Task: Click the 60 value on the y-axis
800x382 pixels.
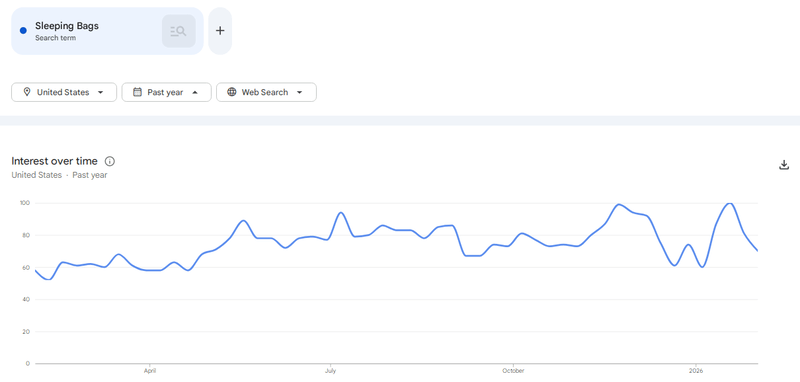Action: [x=27, y=267]
